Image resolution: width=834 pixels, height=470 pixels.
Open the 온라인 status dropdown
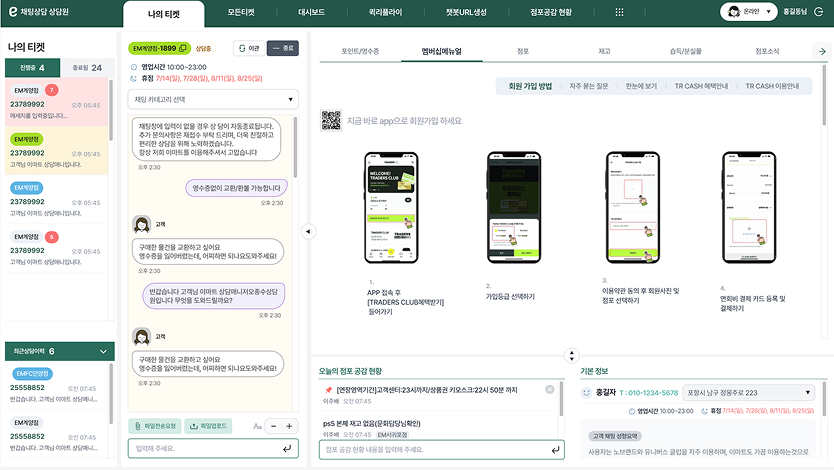click(x=751, y=12)
